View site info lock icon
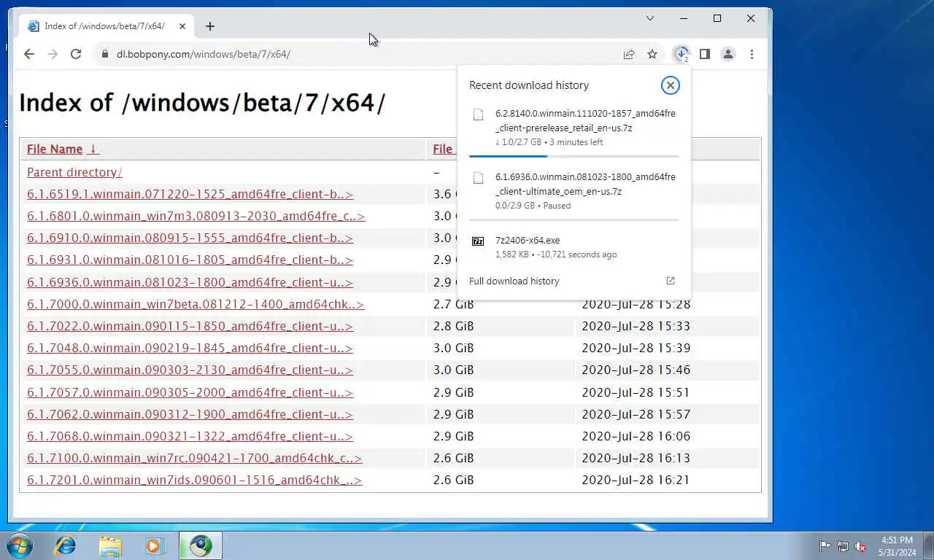This screenshot has height=560, width=934. click(104, 54)
